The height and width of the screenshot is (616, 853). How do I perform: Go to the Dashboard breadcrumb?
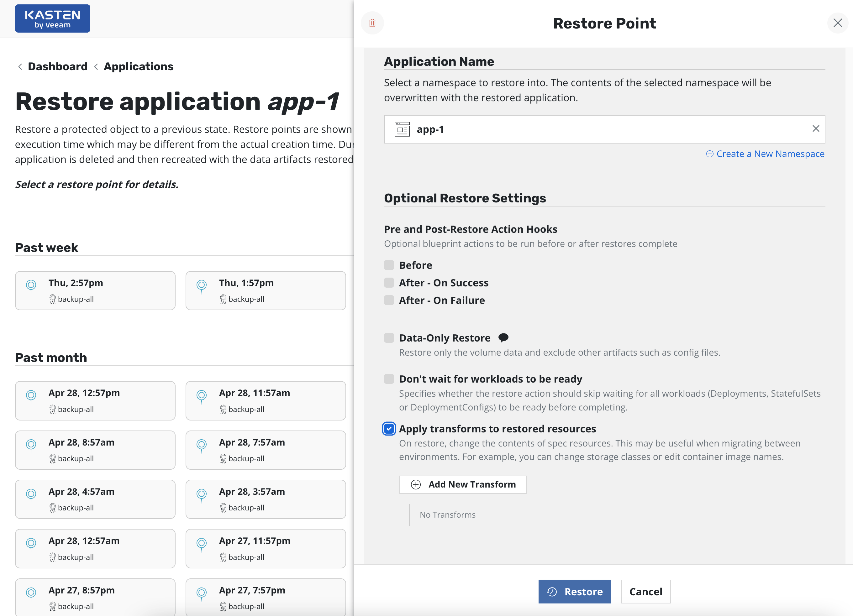(x=58, y=66)
